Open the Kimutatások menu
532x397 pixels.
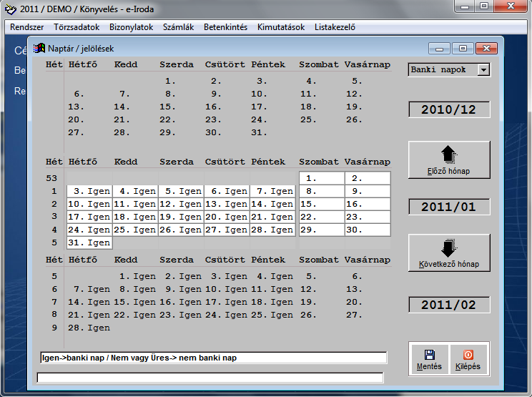[x=280, y=27]
